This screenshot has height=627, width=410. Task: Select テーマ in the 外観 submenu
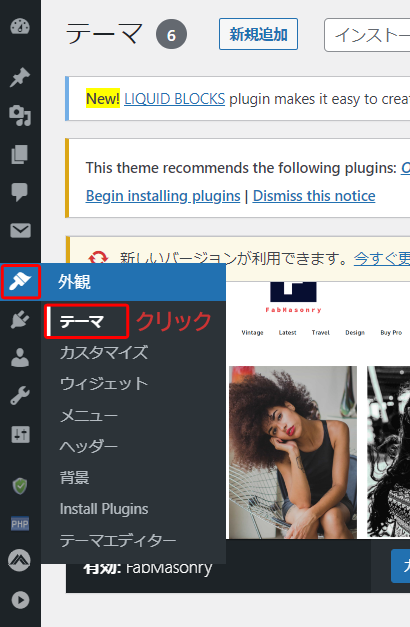point(82,321)
